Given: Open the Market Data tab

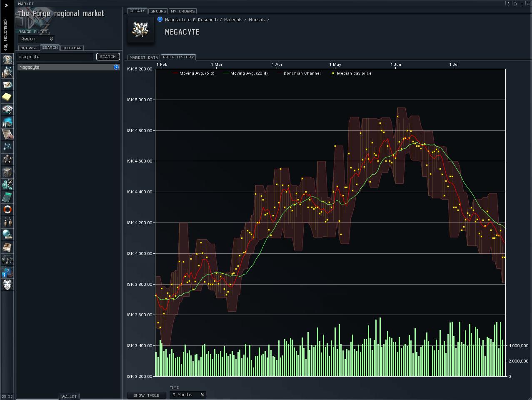Looking at the screenshot, I should pos(144,57).
